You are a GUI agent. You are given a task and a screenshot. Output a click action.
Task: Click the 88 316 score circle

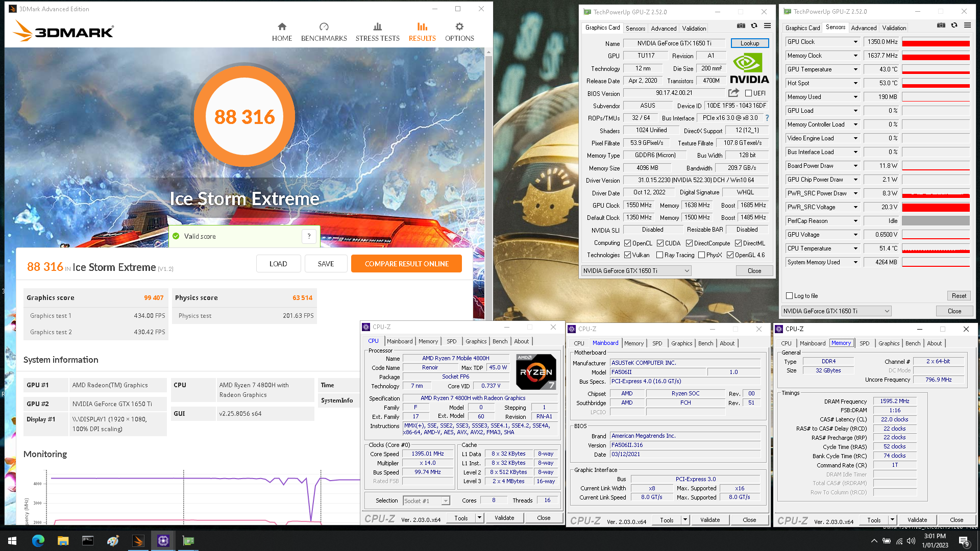[244, 116]
